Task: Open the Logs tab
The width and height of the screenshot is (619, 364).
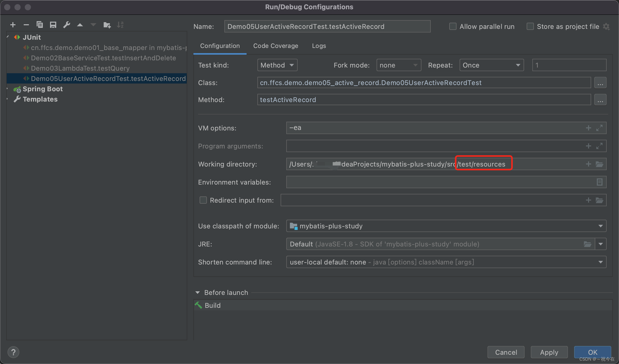Action: 319,46
